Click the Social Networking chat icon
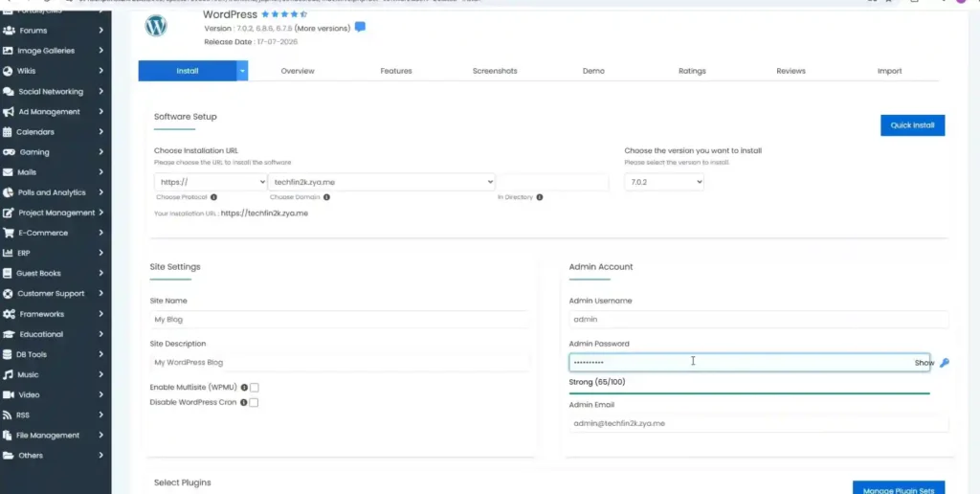 8,91
